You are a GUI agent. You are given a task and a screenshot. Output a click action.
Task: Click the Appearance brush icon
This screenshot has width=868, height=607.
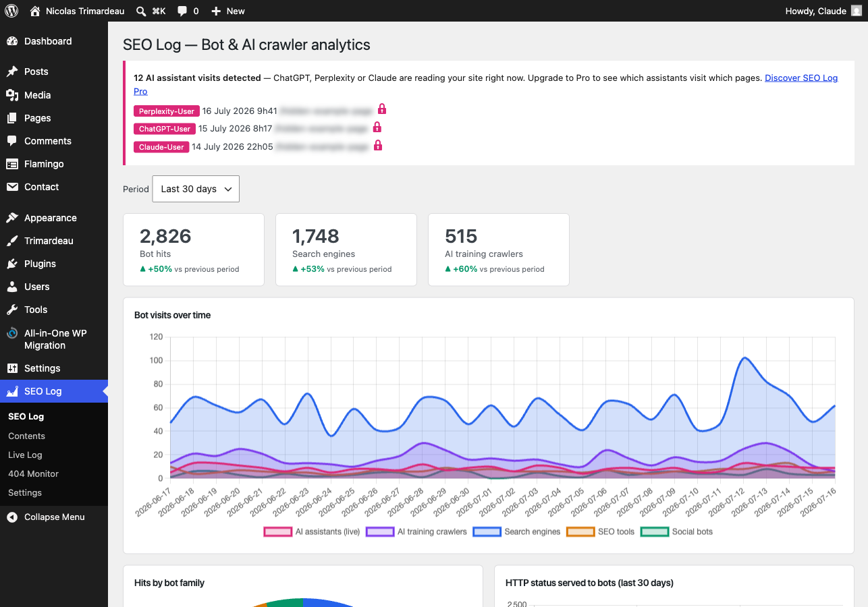[x=12, y=218]
